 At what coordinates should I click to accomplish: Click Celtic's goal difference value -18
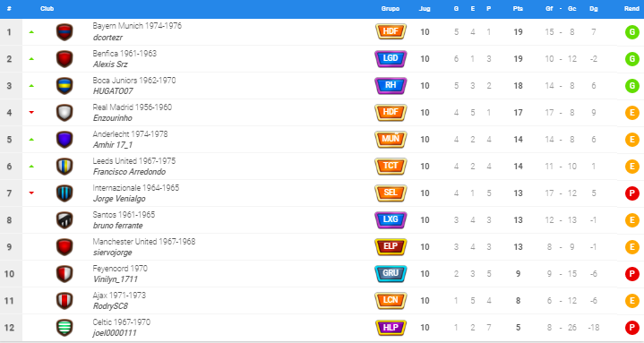(x=594, y=328)
